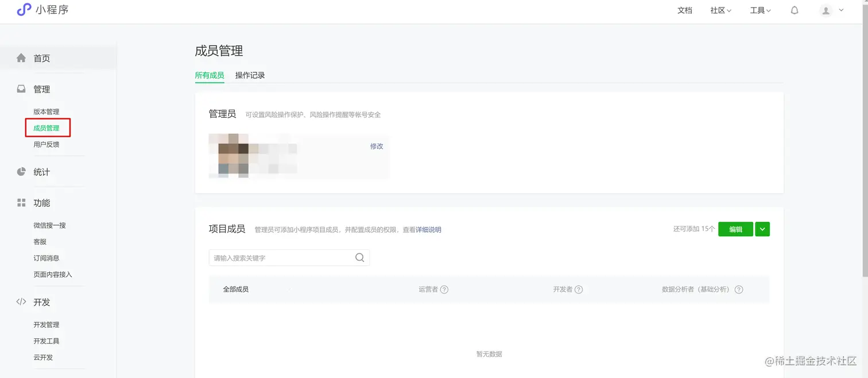This screenshot has width=868, height=378.
Task: Expand the 工具 dropdown menu
Action: coord(760,10)
